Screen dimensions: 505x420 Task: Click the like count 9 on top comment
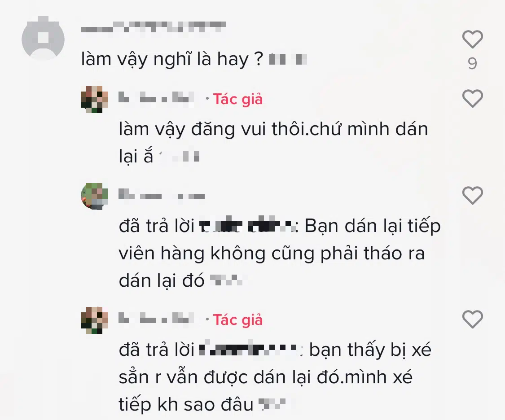[473, 63]
